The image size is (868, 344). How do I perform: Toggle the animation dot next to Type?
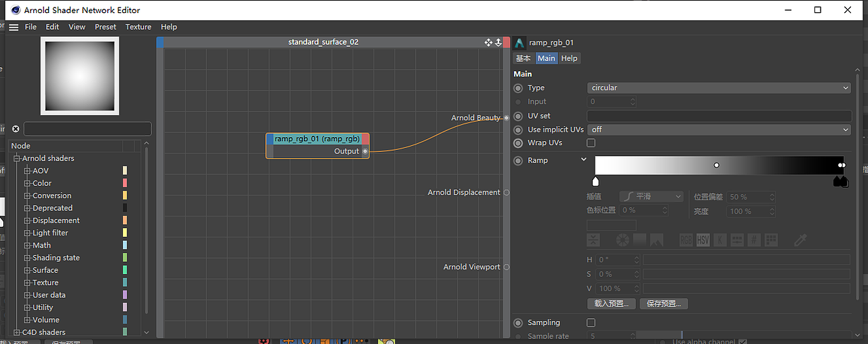point(518,88)
